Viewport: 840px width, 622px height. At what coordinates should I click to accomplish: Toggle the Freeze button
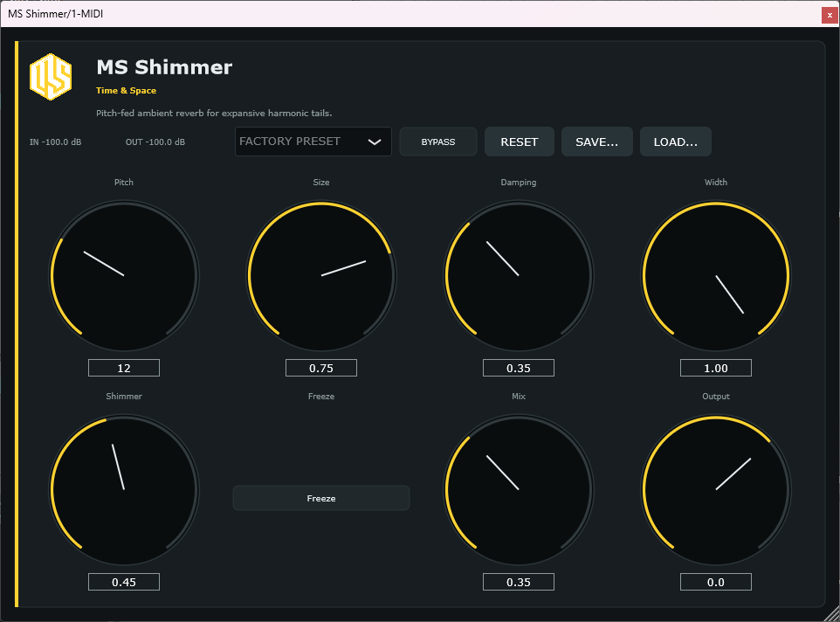(320, 498)
